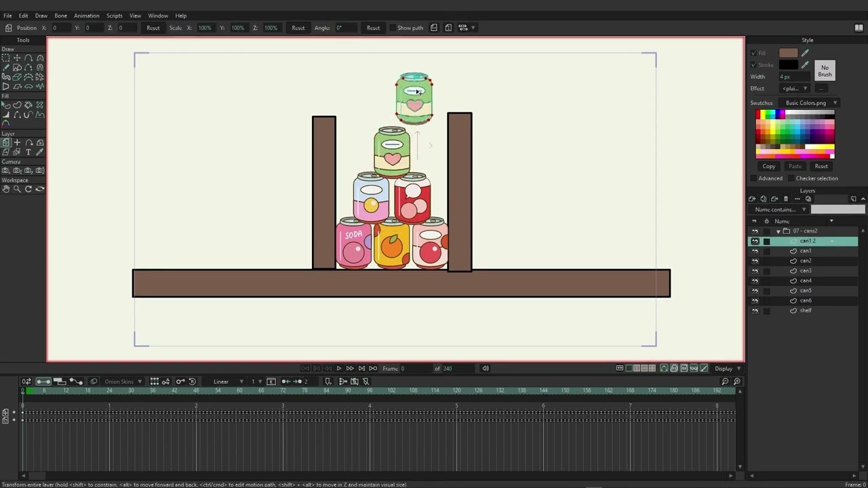
Task: Hide the can3 layer visibility eye
Action: coord(755,271)
